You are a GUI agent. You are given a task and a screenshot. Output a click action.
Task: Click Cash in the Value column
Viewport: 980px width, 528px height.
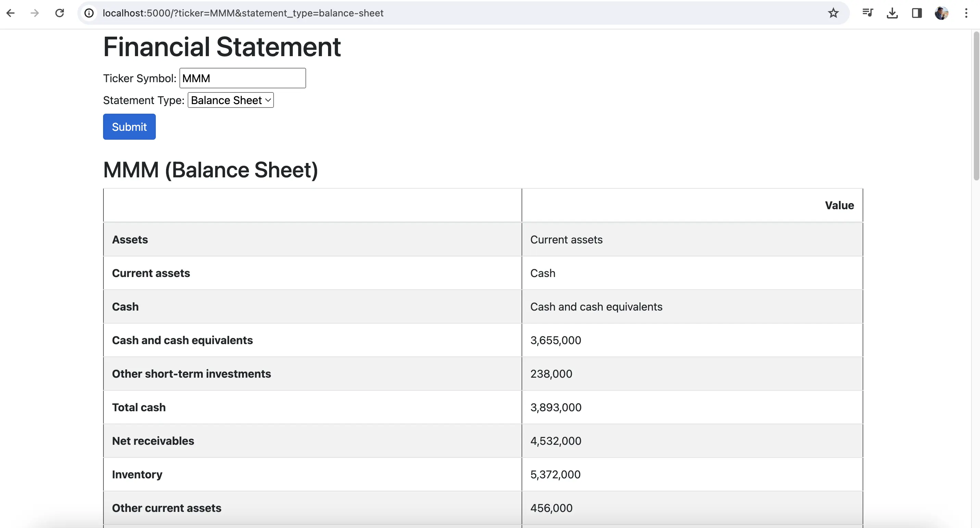tap(543, 273)
